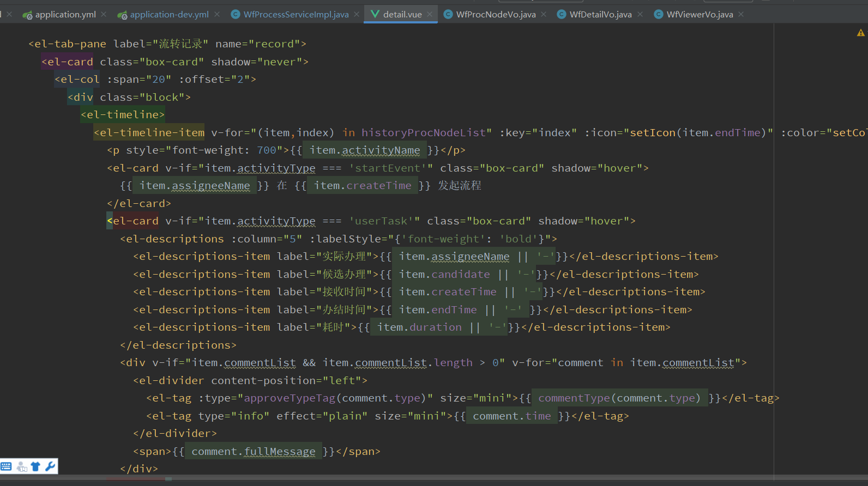Screen dimensions: 868x486
Task: Switch to WfDetailVo.java tab
Action: (600, 14)
